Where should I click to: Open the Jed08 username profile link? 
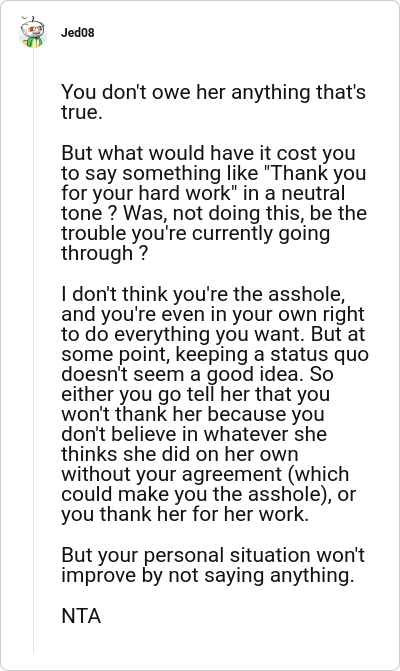tap(77, 33)
